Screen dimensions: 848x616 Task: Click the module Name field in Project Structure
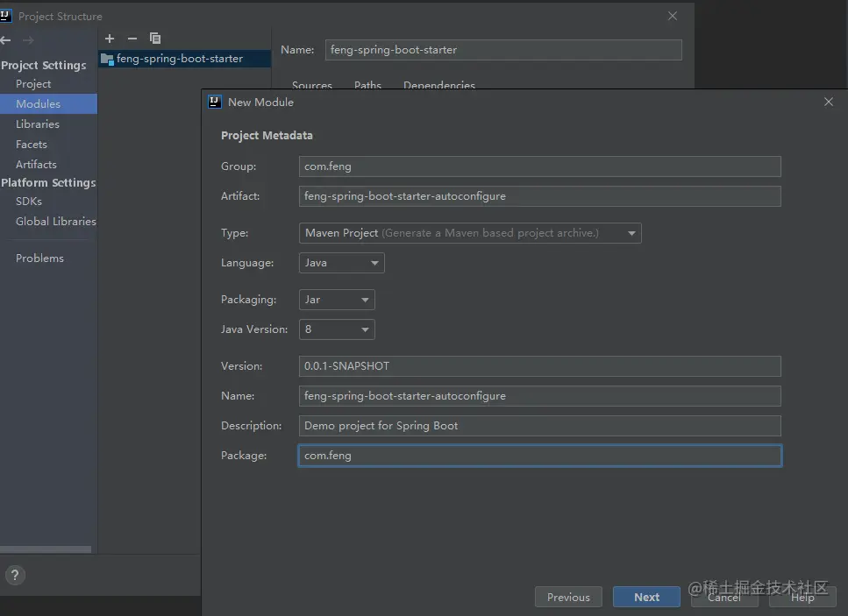(503, 50)
